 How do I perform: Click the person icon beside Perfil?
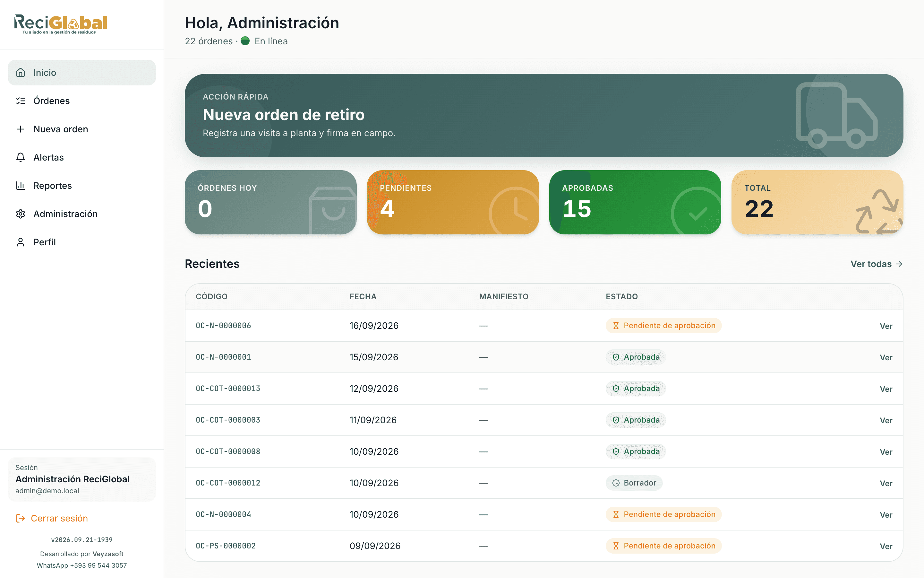pos(21,242)
